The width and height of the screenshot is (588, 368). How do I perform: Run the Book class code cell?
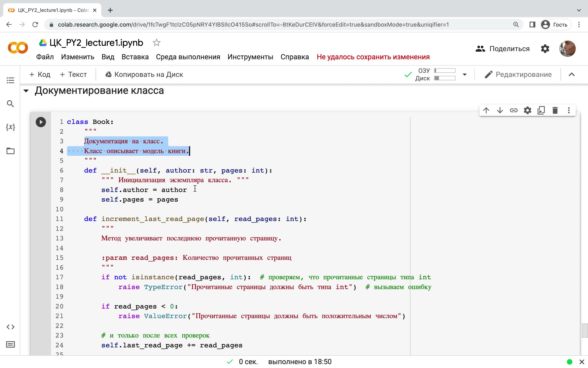(41, 122)
